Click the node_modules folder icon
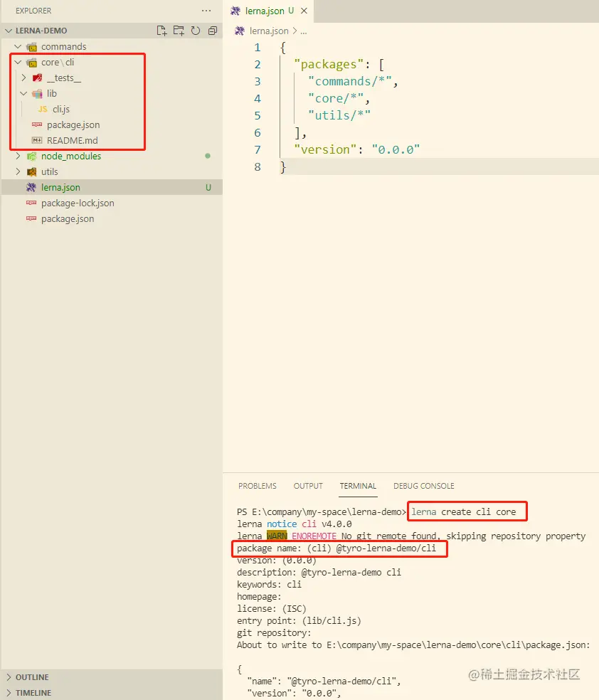 click(x=31, y=157)
